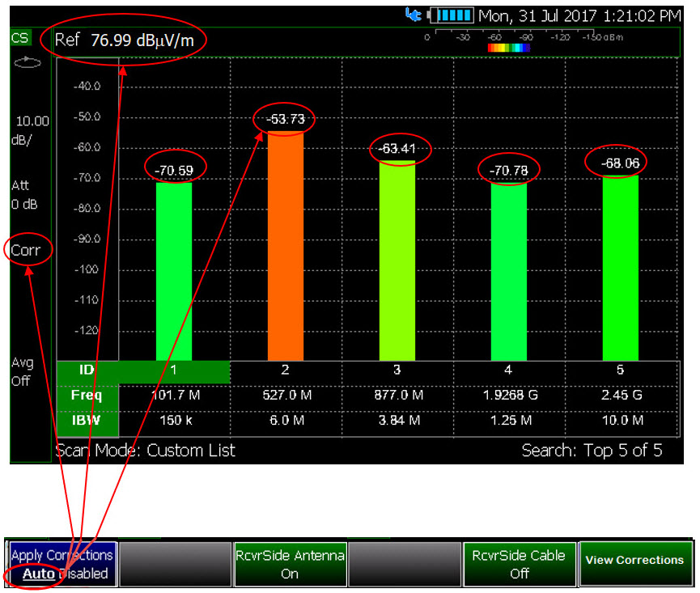Image resolution: width=700 pixels, height=593 pixels.
Task: Click the -63.41 bar value
Action: (397, 149)
